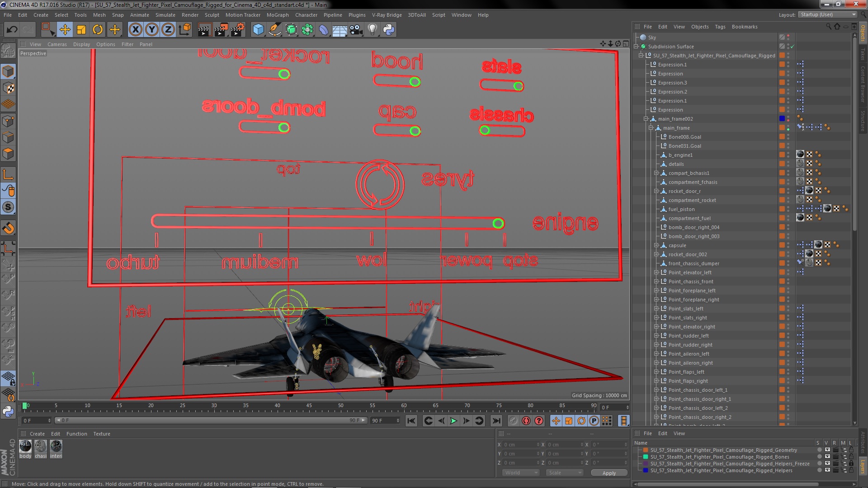
Task: Enable Polygons mode in left sidebar
Action: (8, 154)
